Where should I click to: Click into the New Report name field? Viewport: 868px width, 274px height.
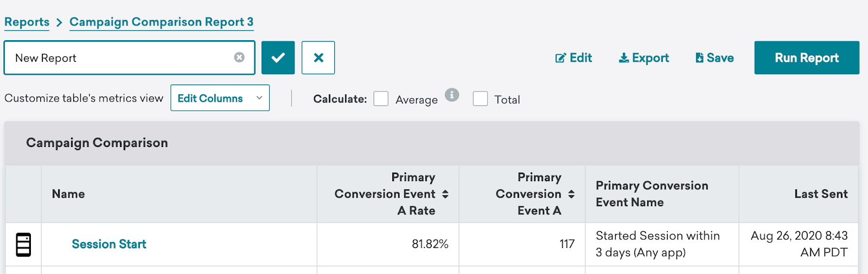(119, 58)
